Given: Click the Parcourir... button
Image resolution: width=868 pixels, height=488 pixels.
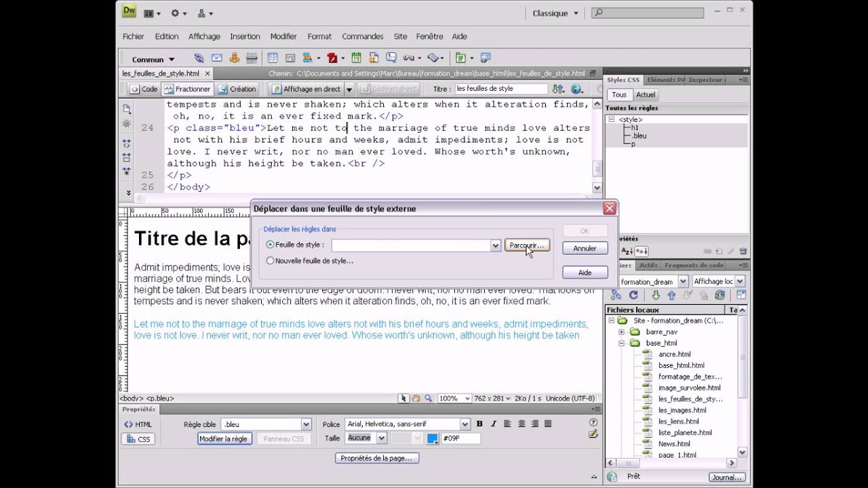Looking at the screenshot, I should [527, 245].
